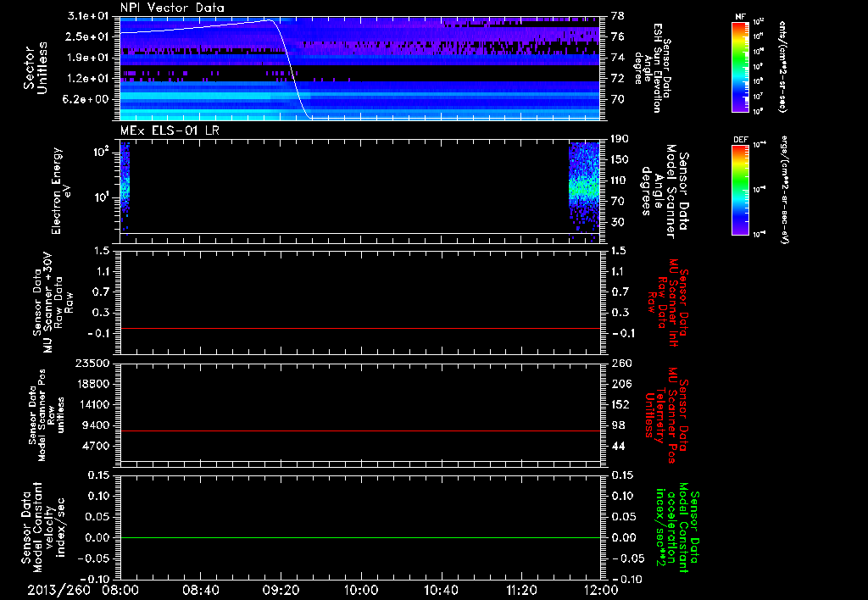Click the 10:00 time axis label
Screen dimensions: 868x600
[x=361, y=590]
